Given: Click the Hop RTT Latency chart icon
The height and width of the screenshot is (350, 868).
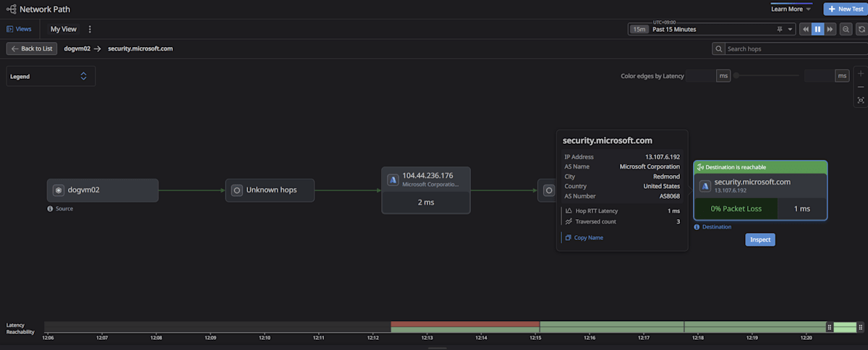Looking at the screenshot, I should click(569, 210).
